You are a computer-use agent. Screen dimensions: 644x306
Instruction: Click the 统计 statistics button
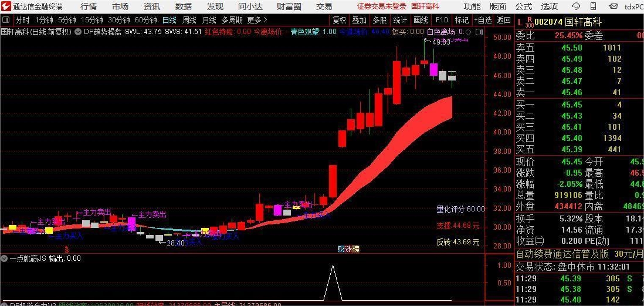pyautogui.click(x=400, y=20)
